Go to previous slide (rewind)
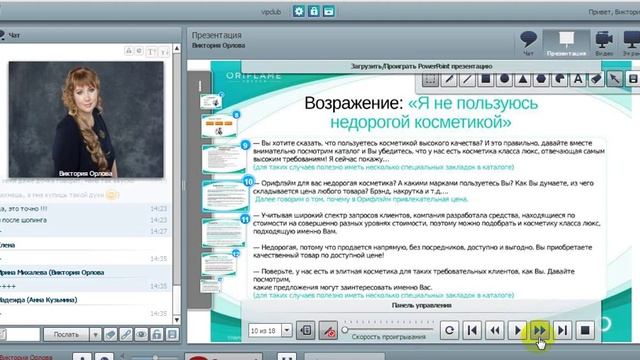640x360 pixels. tap(495, 330)
